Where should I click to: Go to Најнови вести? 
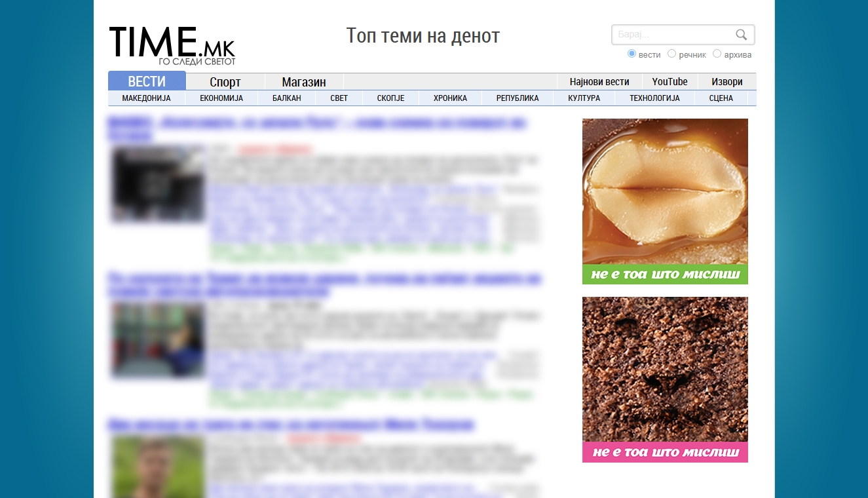tap(599, 82)
